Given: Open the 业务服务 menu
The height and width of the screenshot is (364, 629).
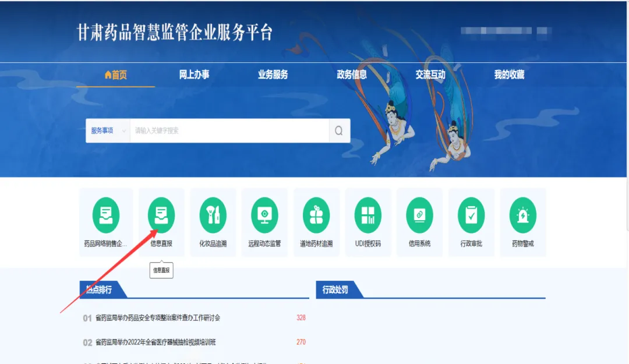Looking at the screenshot, I should pyautogui.click(x=273, y=75).
